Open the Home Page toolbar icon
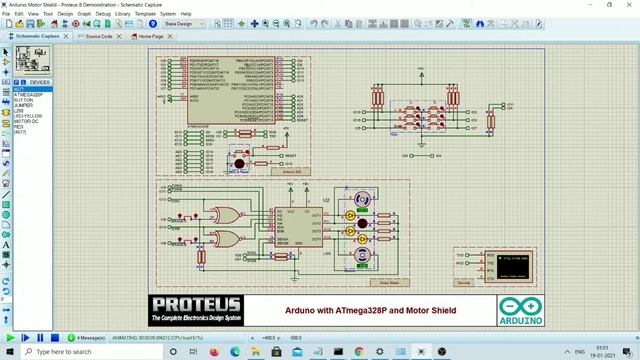Viewport: 640px width, 360px height. coord(54,24)
